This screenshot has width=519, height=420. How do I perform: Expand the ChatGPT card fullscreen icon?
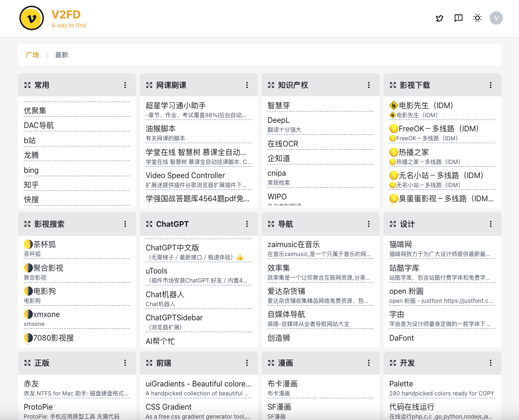tap(149, 224)
